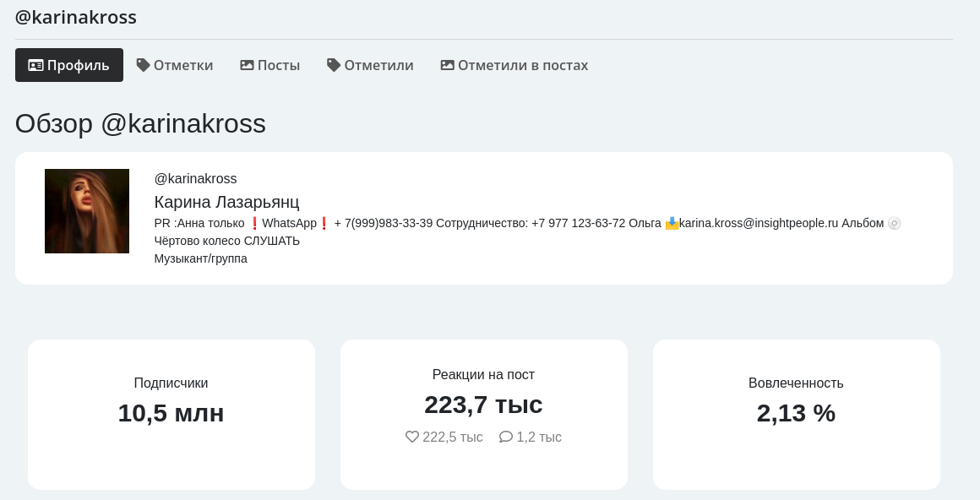Click the 2,13 % engagement value
This screenshot has height=500, width=980.
point(796,413)
